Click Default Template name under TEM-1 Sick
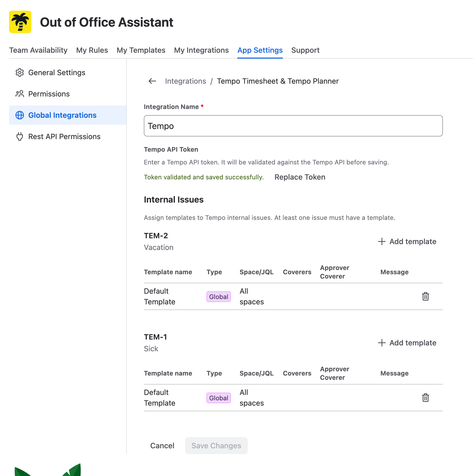Viewport: 473px width, 476px height. [160, 398]
